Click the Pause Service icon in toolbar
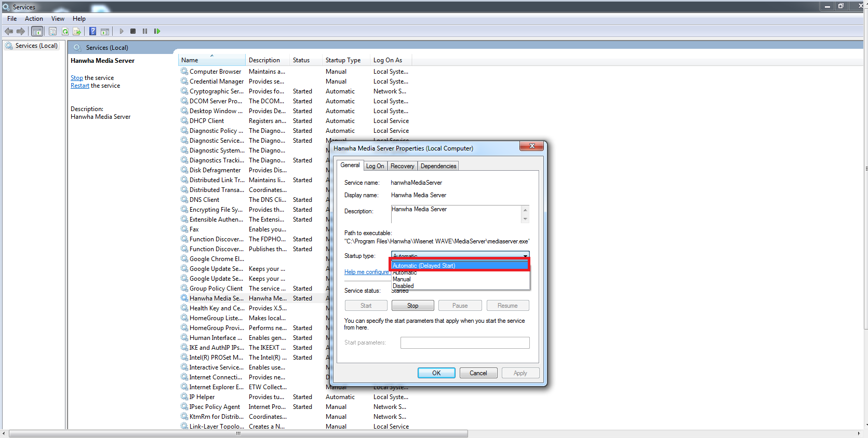Viewport: 868px width, 438px height. [145, 31]
